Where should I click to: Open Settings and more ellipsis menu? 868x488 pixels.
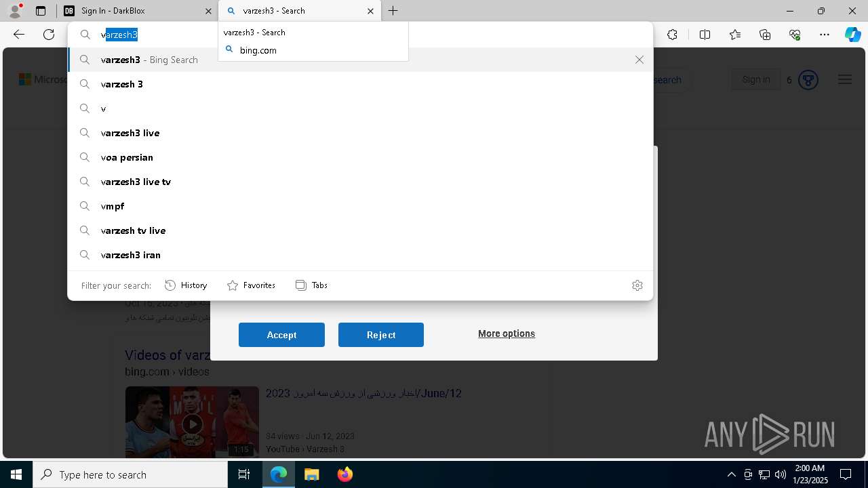825,35
